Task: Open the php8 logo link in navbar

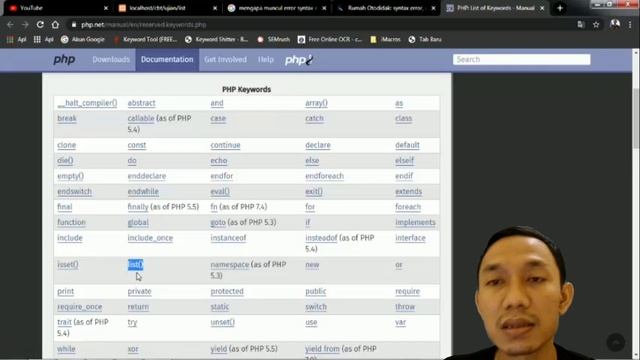Action: coord(299,60)
